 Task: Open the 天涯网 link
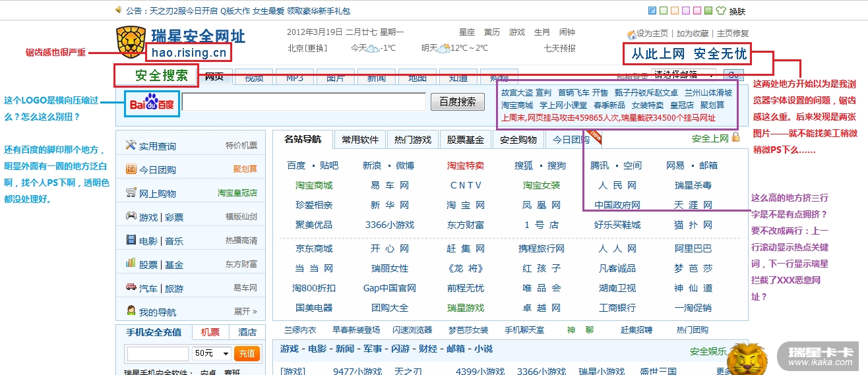coord(693,205)
